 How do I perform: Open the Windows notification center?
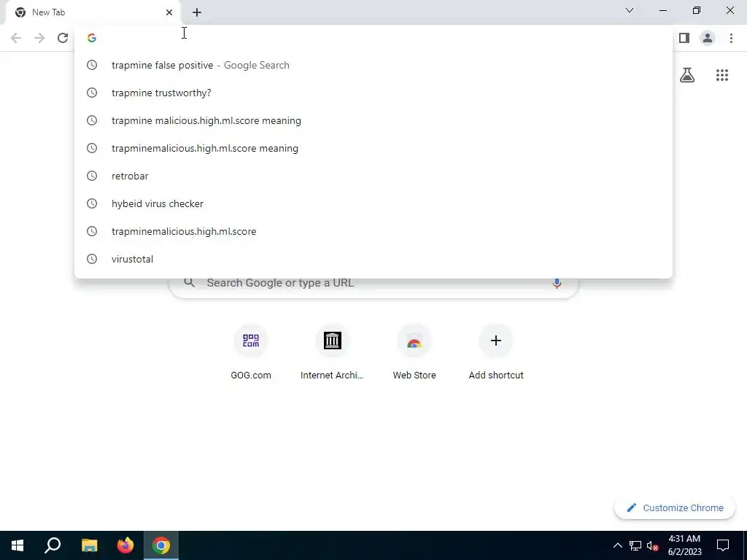tap(723, 545)
